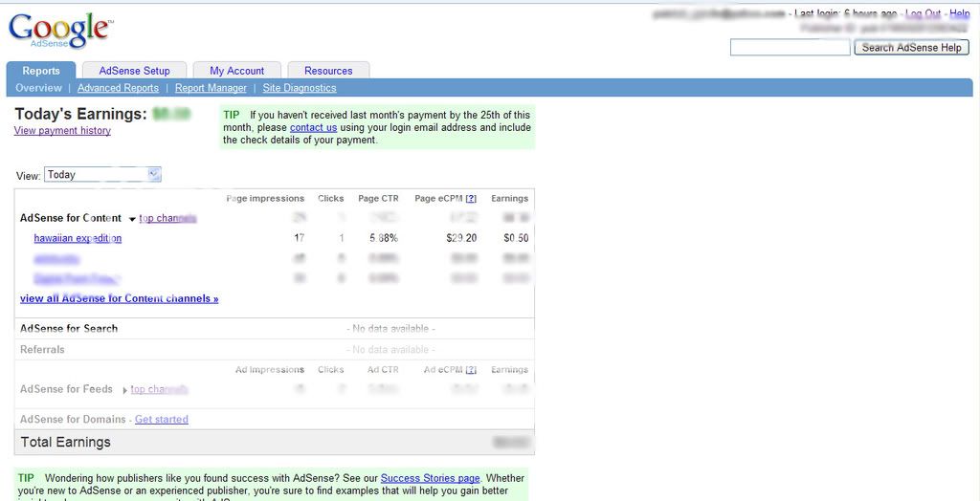This screenshot has width=980, height=501.
Task: Switch to the AdSense Setup tab
Action: point(134,71)
